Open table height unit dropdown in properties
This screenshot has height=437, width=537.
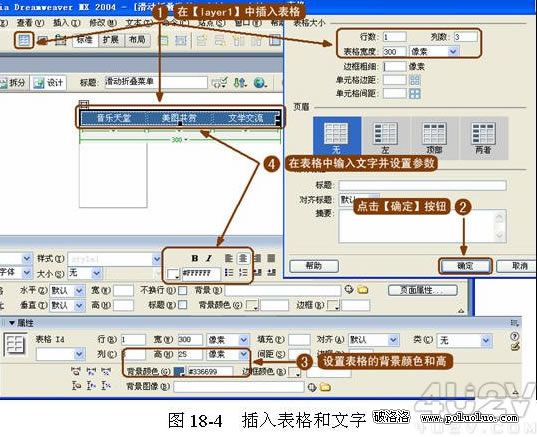coord(243,354)
